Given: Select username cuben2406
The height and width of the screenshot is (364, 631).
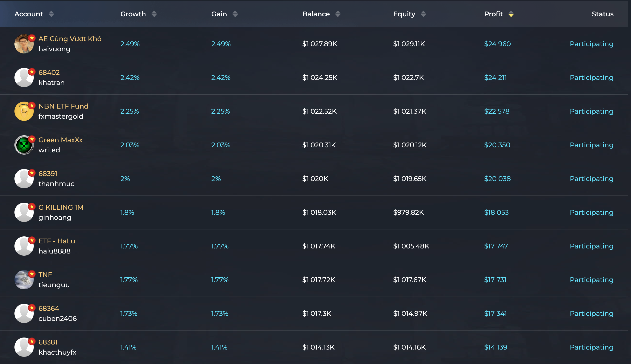Looking at the screenshot, I should tap(58, 318).
